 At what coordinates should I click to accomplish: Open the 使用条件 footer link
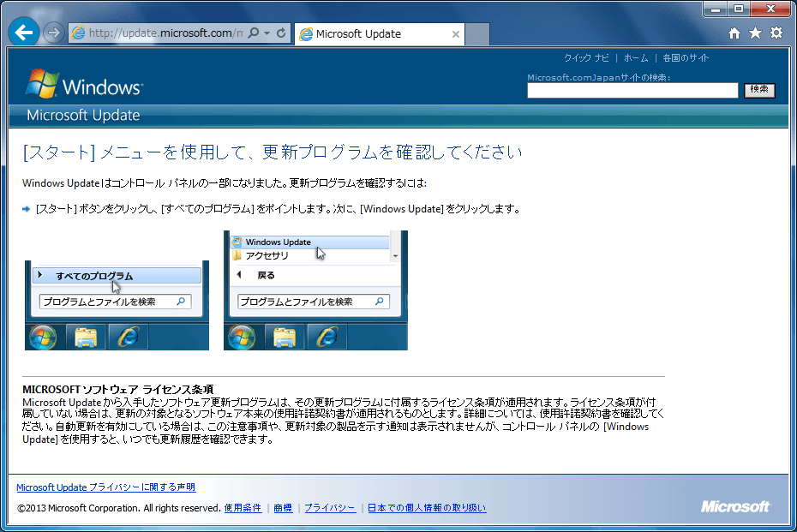[243, 508]
